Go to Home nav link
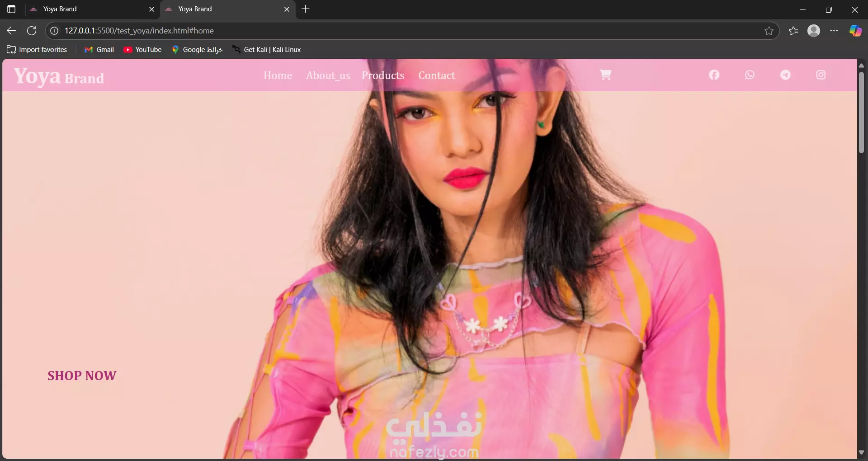 pos(278,75)
